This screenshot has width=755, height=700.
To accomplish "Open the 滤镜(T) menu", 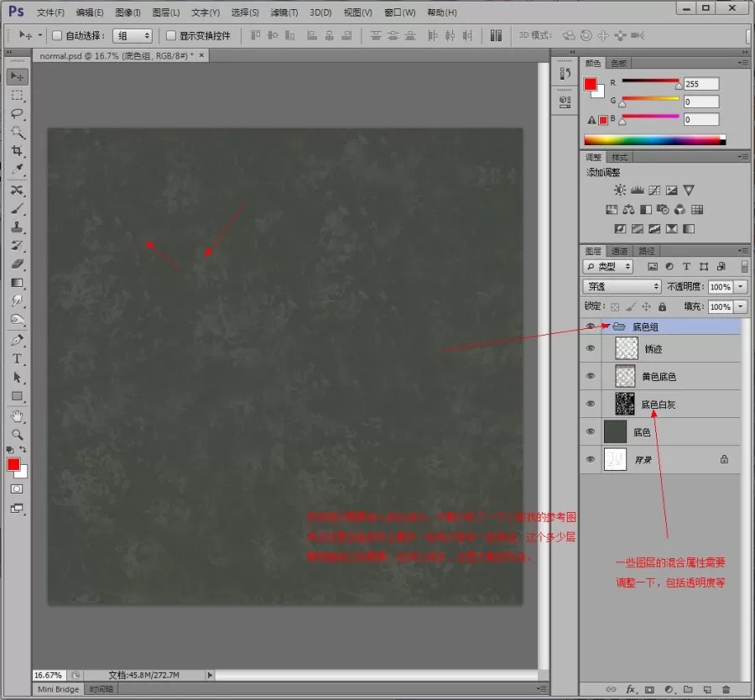I will (x=284, y=13).
